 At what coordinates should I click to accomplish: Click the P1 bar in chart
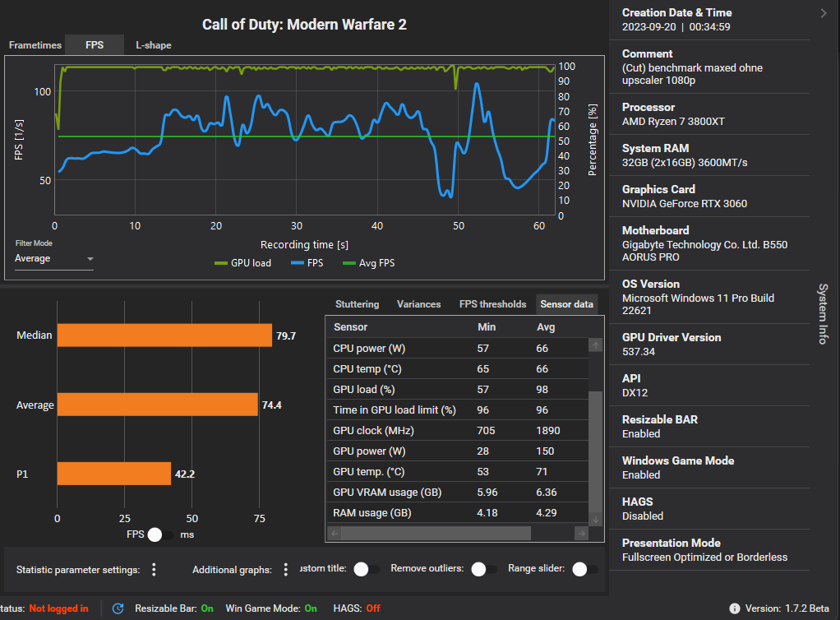pyautogui.click(x=114, y=474)
